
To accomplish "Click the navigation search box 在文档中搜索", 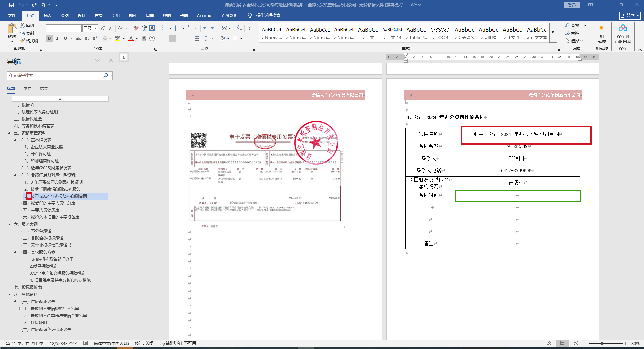I will [x=55, y=75].
